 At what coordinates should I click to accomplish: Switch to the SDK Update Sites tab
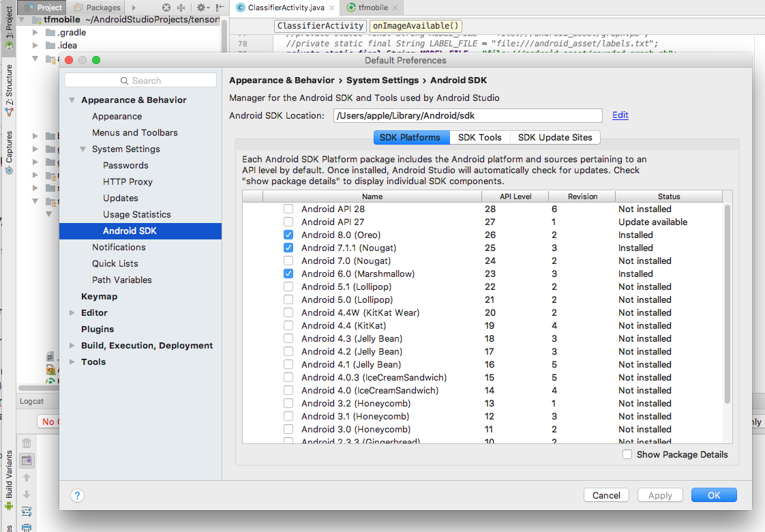pos(554,137)
